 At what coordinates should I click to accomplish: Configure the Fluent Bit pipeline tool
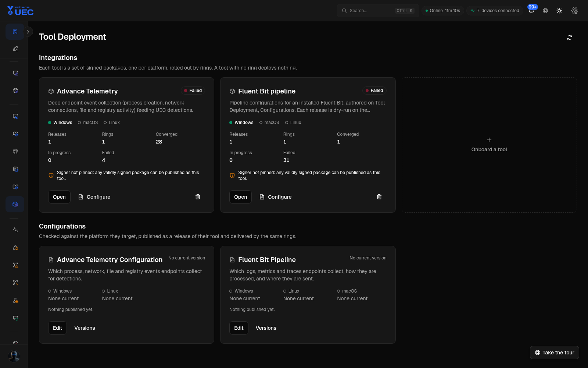276,197
